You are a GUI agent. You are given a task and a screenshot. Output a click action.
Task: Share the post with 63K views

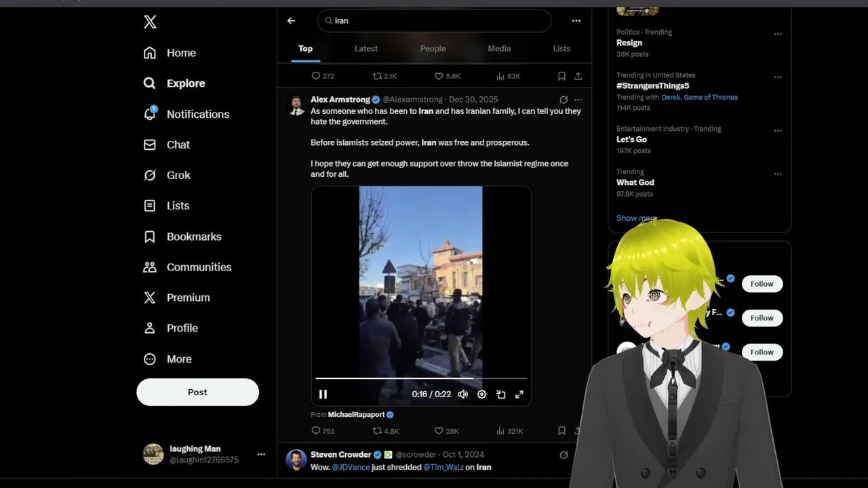(578, 77)
